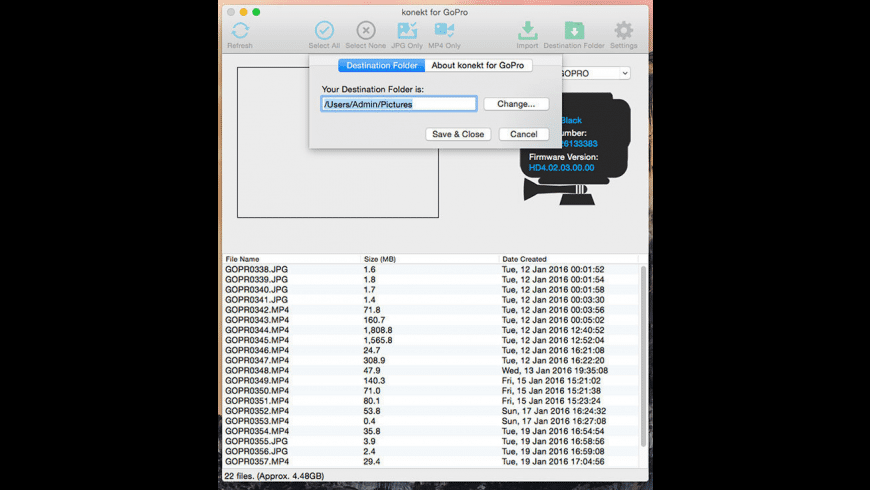
Task: Switch to the Destination Folder tab
Action: [382, 65]
